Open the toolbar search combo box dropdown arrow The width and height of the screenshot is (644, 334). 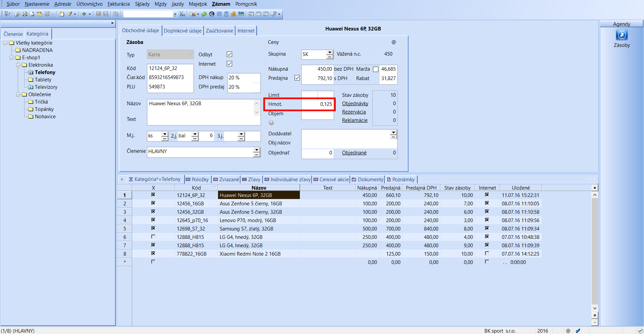(x=175, y=14)
